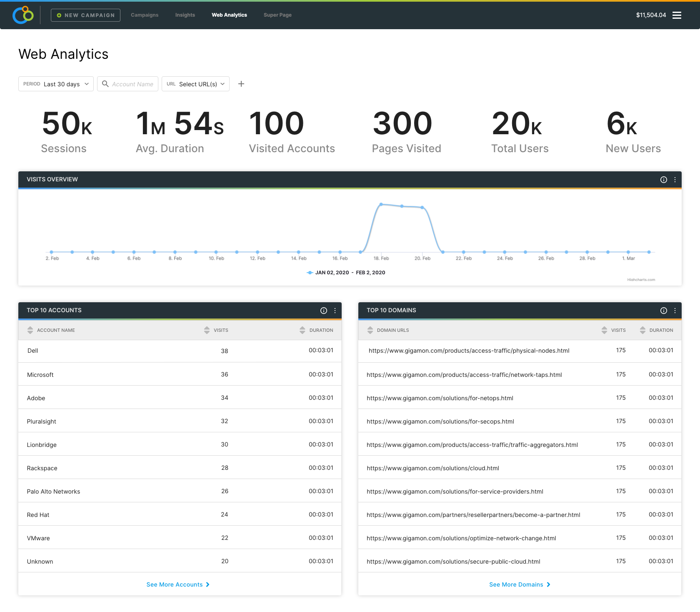The image size is (700, 612).
Task: Select the Dell account row
Action: tap(180, 351)
